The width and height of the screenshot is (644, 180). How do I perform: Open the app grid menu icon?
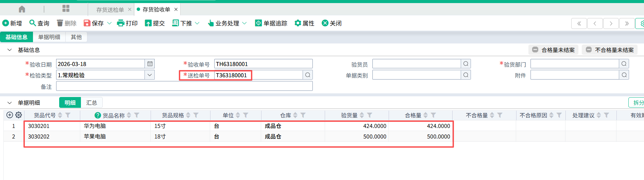pos(66,9)
